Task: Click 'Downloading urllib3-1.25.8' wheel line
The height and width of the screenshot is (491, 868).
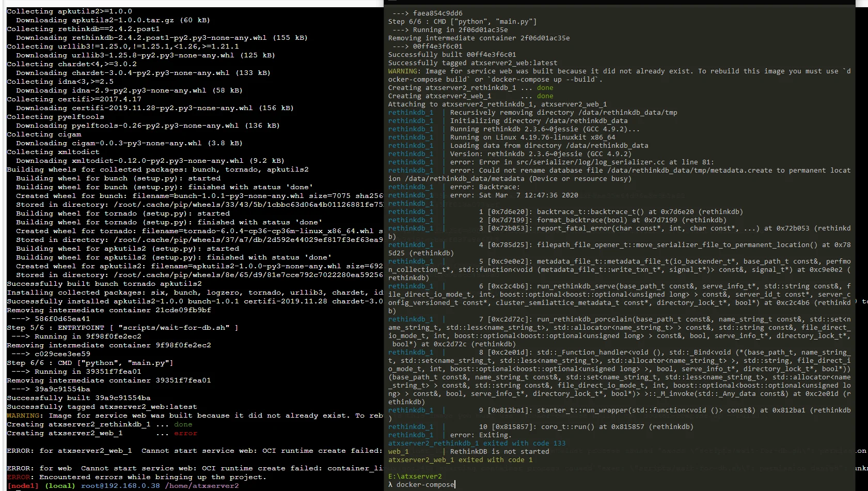Action: [x=145, y=55]
